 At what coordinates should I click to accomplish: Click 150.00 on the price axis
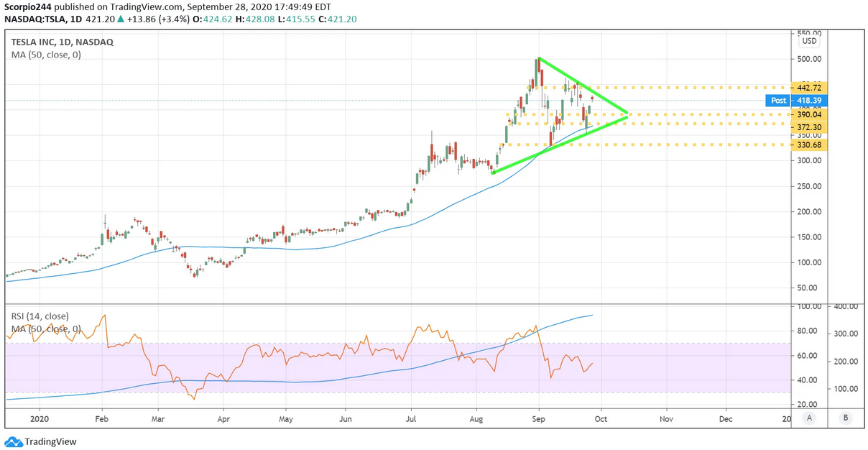tap(808, 237)
